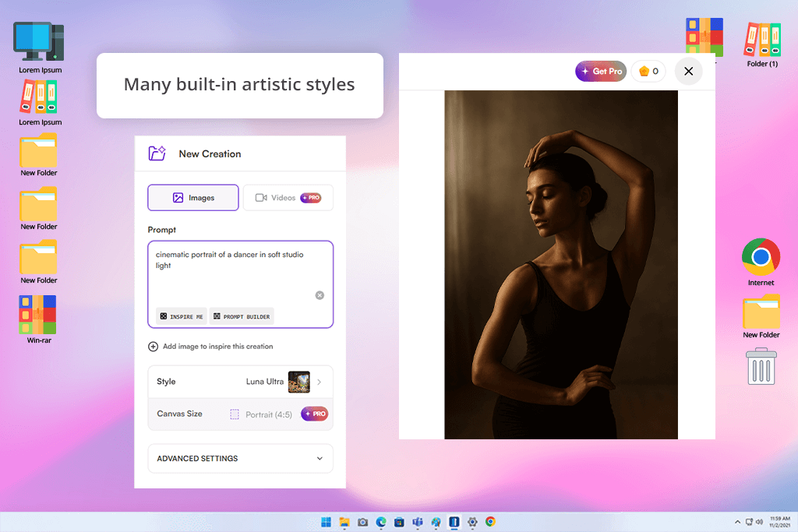The image size is (798, 532).
Task: Select the Win-rar desktop icon
Action: point(39,319)
